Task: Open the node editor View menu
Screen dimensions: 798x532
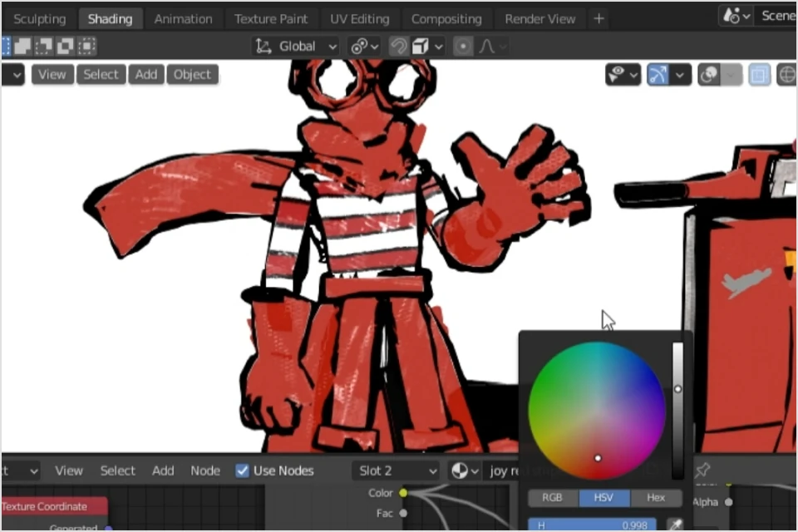Action: click(x=69, y=471)
